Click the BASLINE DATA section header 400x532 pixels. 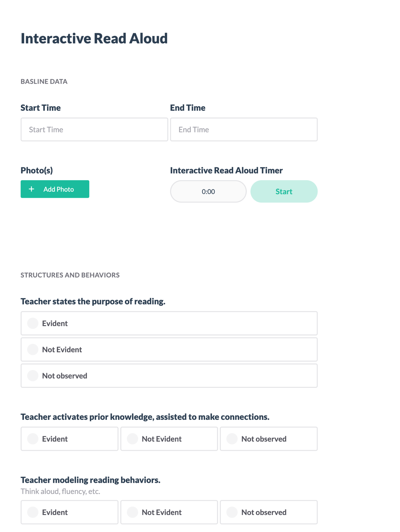tap(44, 82)
